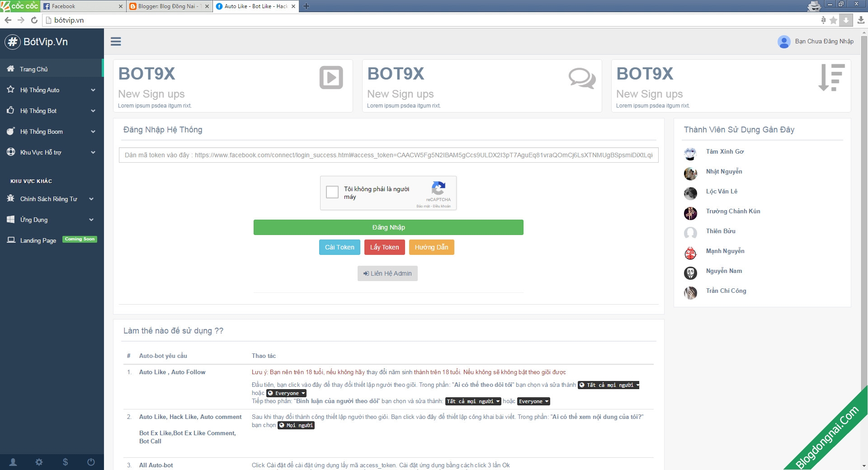This screenshot has height=470, width=868.
Task: Click the BótVip.Vn hashtag logo
Action: (x=13, y=42)
